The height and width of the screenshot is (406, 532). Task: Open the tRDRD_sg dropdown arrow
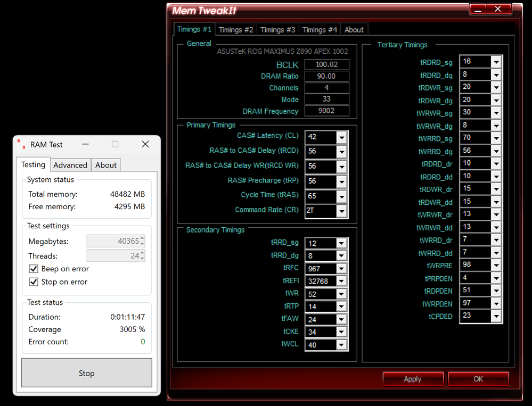[x=496, y=62]
